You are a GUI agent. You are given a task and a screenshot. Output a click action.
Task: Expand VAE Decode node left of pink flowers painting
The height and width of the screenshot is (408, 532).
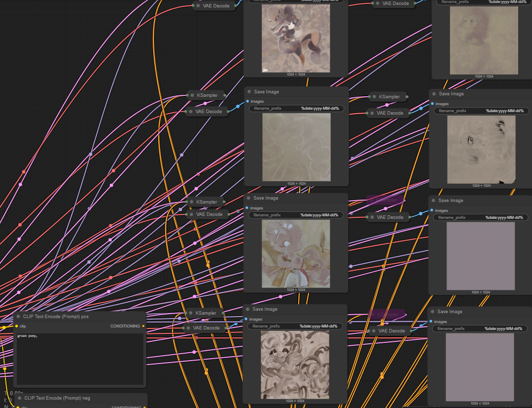[x=191, y=214]
